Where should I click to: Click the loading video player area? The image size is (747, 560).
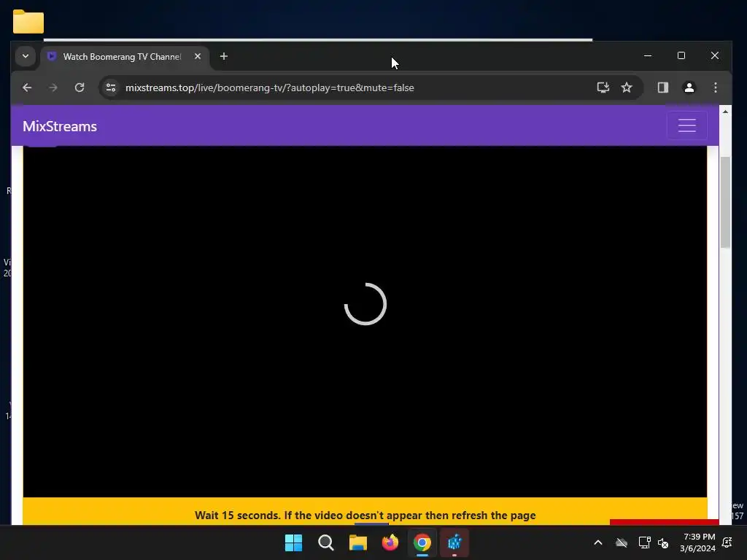[365, 322]
